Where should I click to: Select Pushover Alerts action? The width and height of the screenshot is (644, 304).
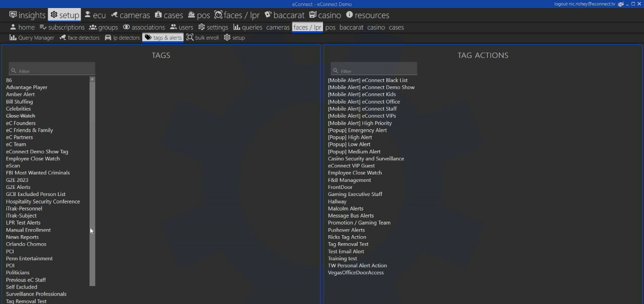point(347,230)
